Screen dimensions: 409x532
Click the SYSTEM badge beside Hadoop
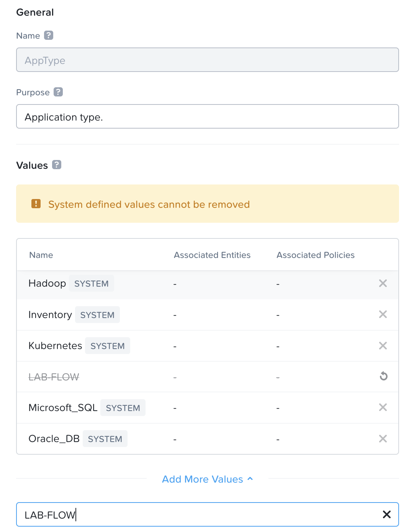click(x=92, y=284)
